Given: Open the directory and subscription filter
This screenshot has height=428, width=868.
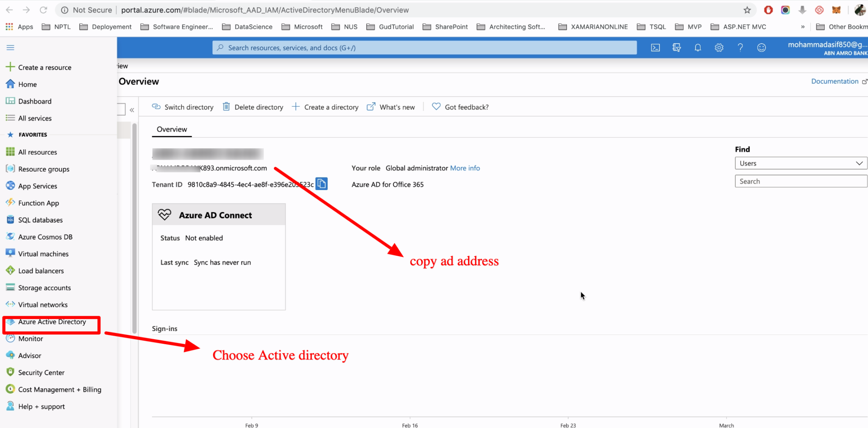Looking at the screenshot, I should (x=676, y=47).
